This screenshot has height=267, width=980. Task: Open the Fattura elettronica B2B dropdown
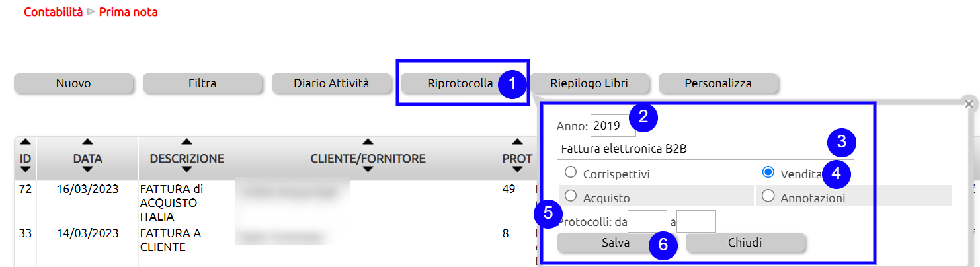[x=706, y=149]
